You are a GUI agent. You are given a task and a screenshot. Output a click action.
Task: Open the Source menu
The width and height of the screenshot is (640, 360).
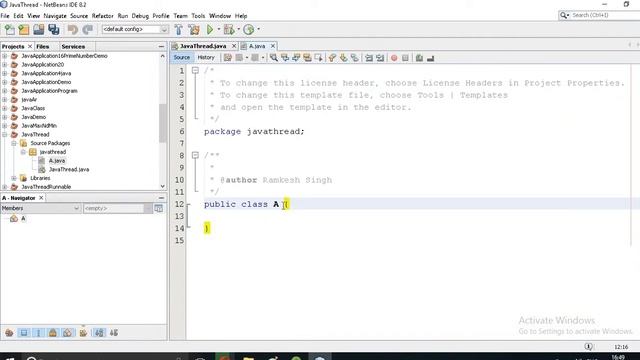79,16
